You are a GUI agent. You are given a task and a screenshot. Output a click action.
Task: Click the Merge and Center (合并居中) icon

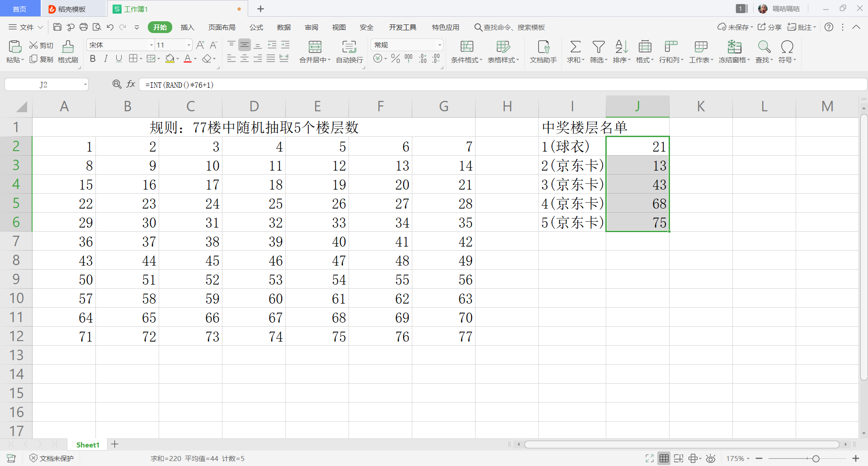(x=315, y=47)
